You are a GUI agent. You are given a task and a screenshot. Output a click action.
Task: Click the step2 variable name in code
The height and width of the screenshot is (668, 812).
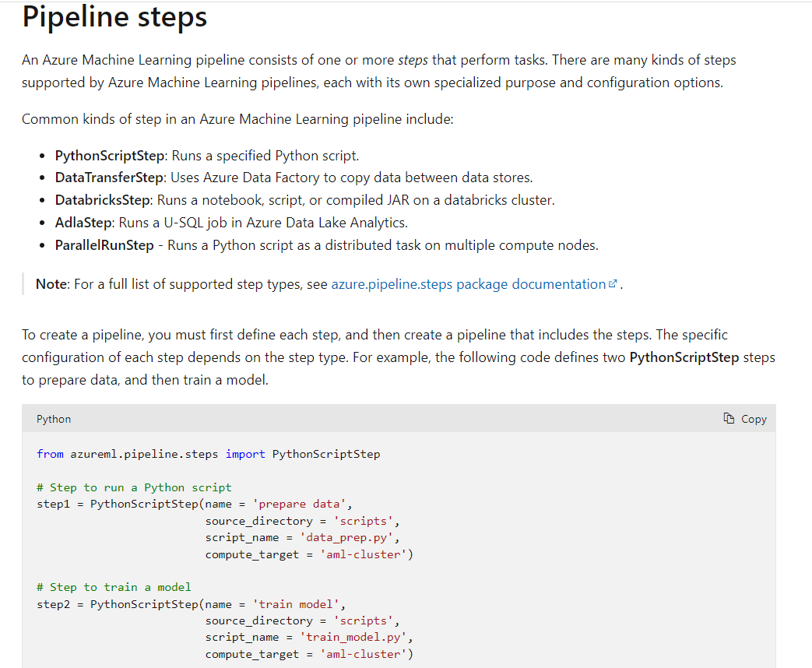pyautogui.click(x=54, y=604)
